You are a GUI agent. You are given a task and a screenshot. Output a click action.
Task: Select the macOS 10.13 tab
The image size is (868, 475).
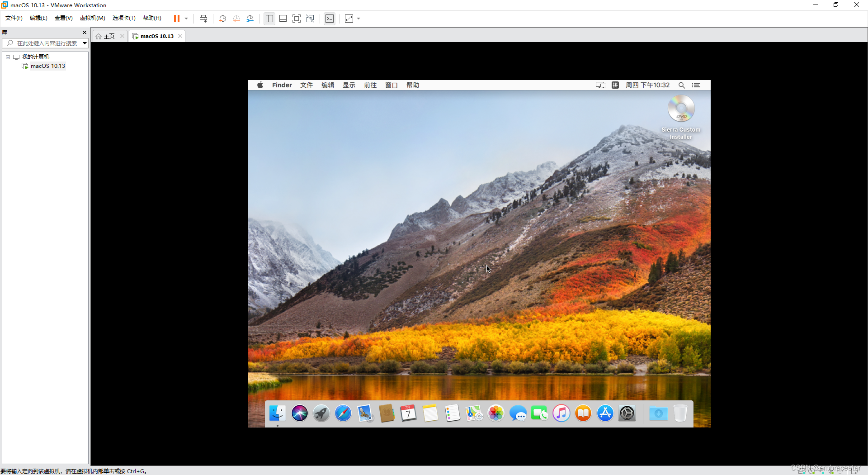[157, 36]
